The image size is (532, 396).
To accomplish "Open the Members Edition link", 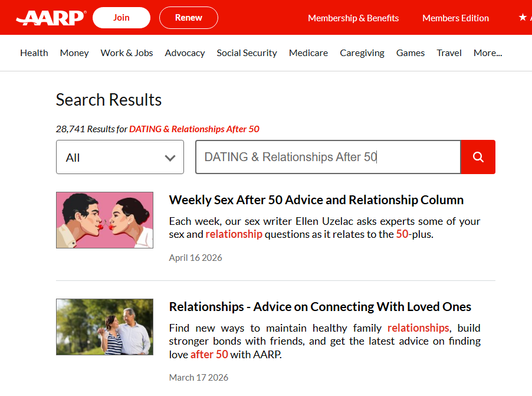I will 456,18.
